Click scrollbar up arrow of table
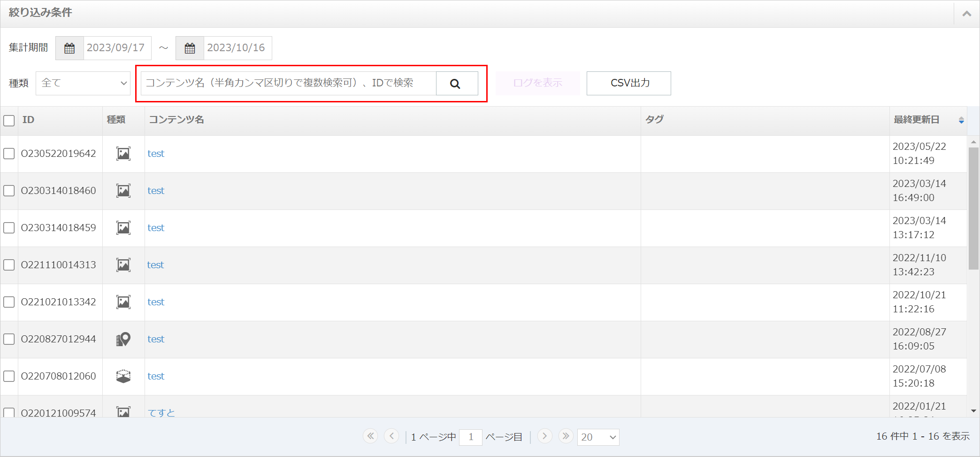The width and height of the screenshot is (980, 457). [973, 141]
